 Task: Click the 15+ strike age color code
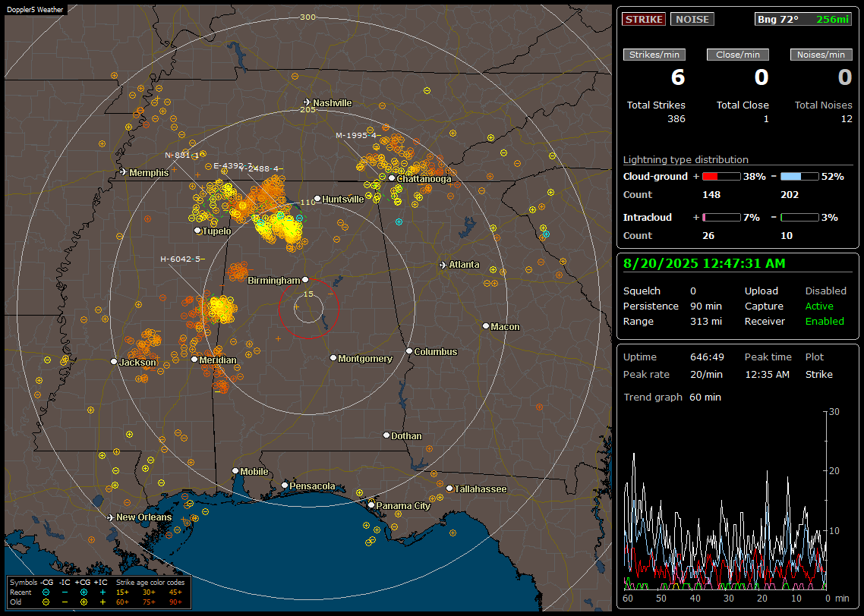pyautogui.click(x=122, y=592)
